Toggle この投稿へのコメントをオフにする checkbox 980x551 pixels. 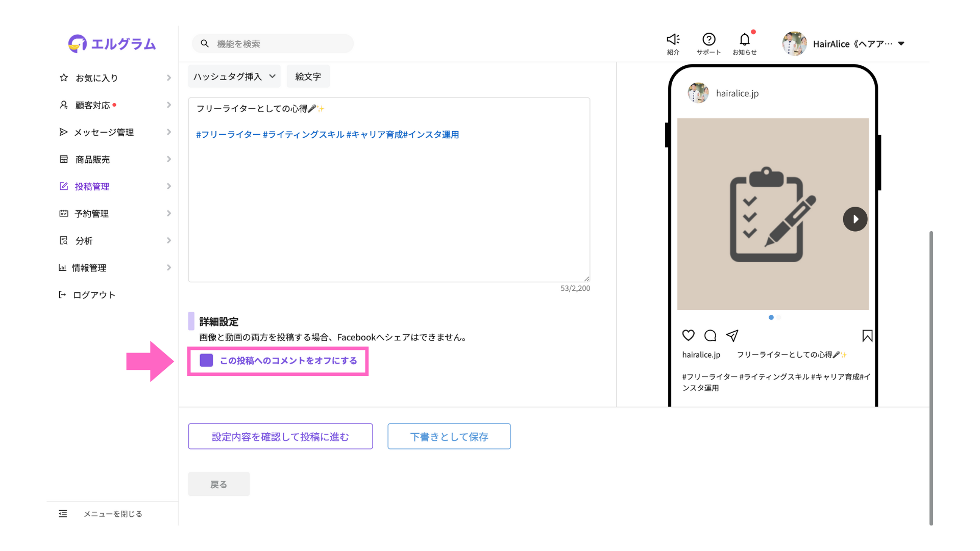pyautogui.click(x=206, y=360)
